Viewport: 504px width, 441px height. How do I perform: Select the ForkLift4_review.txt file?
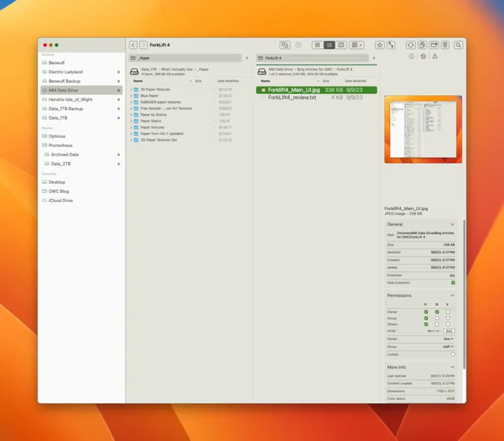pyautogui.click(x=294, y=97)
